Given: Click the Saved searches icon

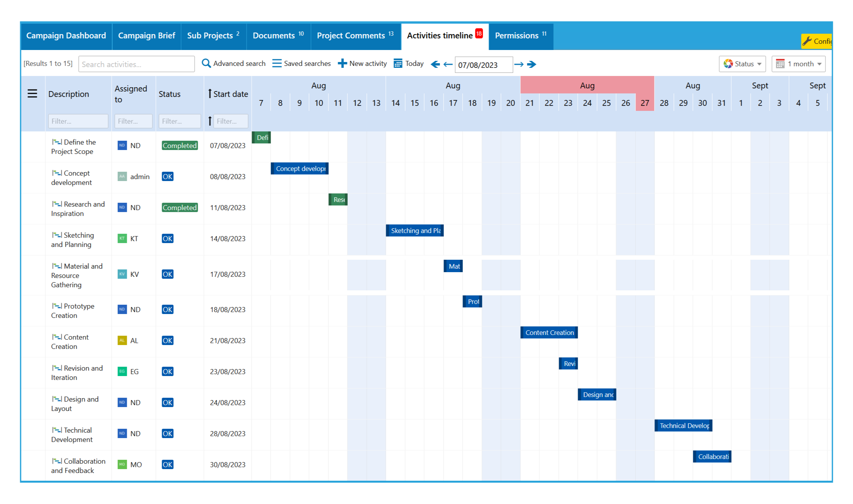Looking at the screenshot, I should coord(277,63).
